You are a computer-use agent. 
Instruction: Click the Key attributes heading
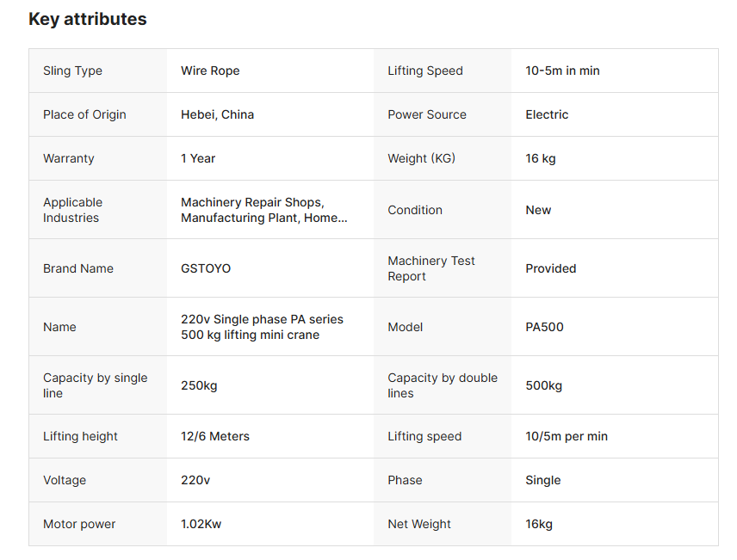[87, 19]
